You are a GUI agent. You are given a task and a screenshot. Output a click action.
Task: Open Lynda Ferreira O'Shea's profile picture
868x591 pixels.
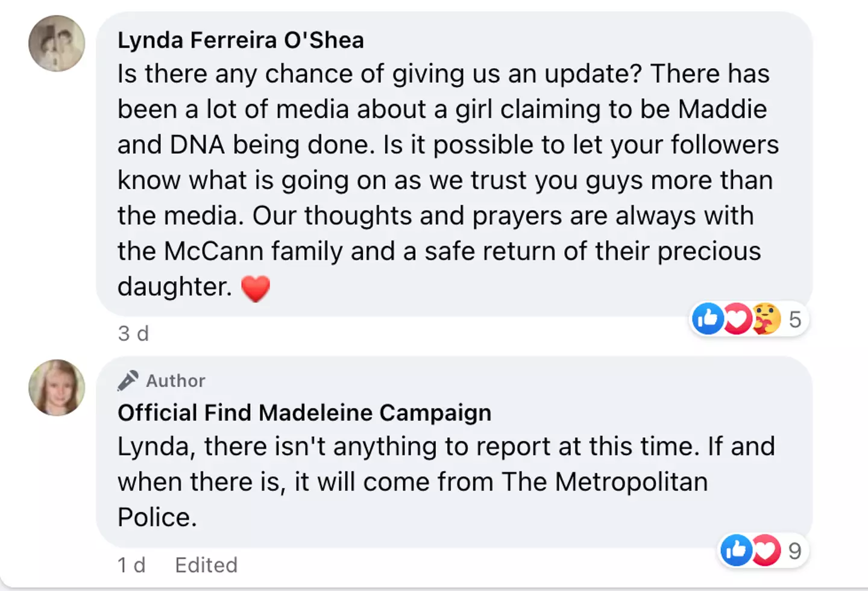[x=57, y=43]
